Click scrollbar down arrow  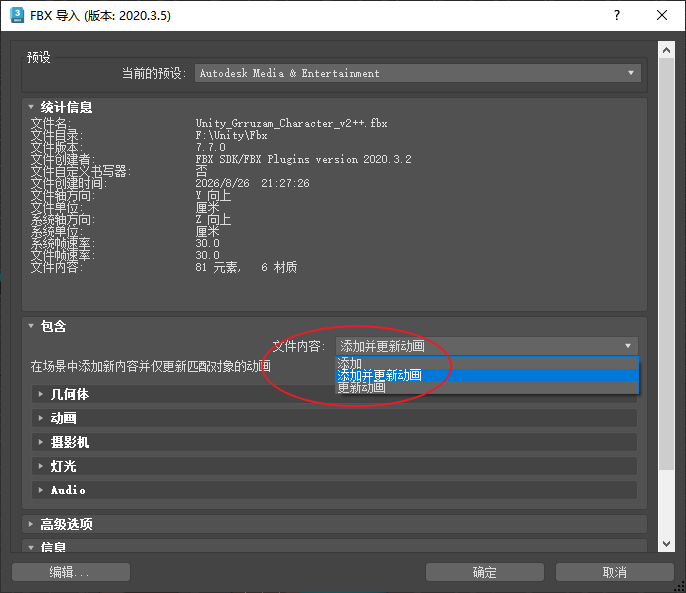pyautogui.click(x=666, y=544)
